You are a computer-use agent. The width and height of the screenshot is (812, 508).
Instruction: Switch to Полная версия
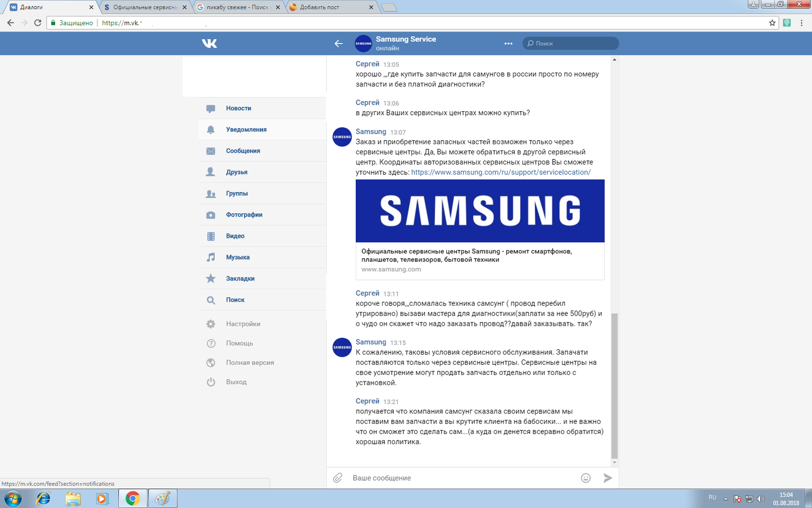250,363
